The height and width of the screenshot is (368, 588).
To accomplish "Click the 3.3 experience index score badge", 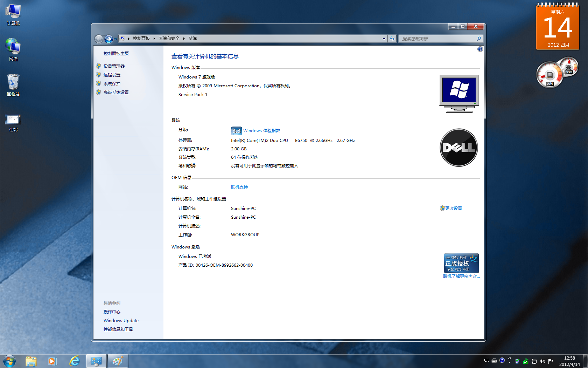I will pyautogui.click(x=236, y=131).
